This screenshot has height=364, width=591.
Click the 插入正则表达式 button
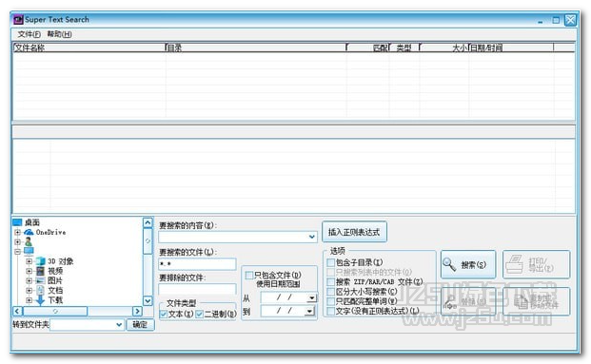(x=354, y=232)
